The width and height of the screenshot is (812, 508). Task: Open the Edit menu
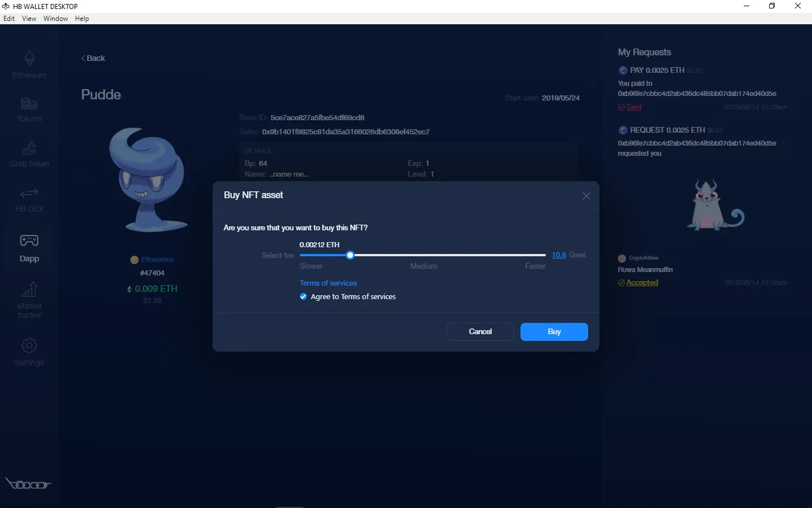coord(9,19)
